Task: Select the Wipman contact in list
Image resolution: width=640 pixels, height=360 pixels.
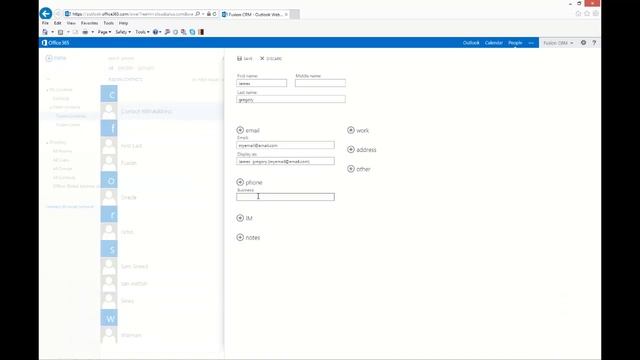Action: pyautogui.click(x=162, y=335)
